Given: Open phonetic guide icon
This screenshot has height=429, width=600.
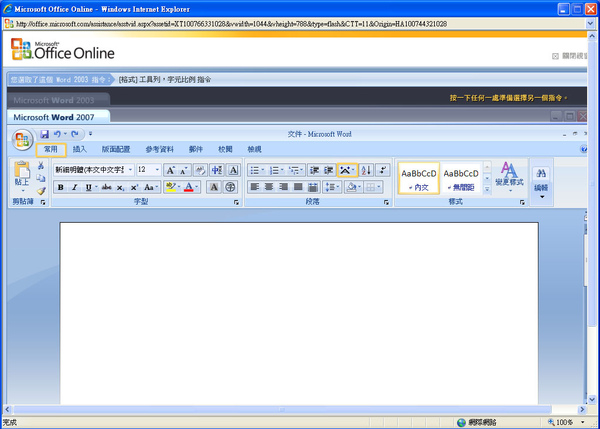Looking at the screenshot, I should point(217,170).
